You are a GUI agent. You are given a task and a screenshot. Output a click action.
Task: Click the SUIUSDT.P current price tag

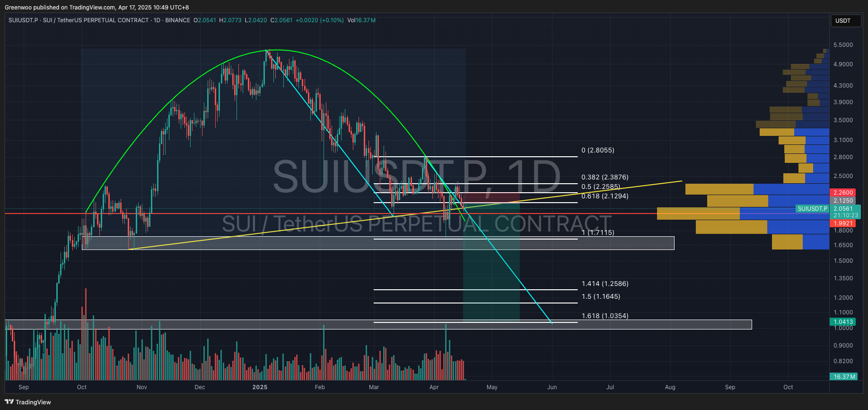click(x=812, y=209)
